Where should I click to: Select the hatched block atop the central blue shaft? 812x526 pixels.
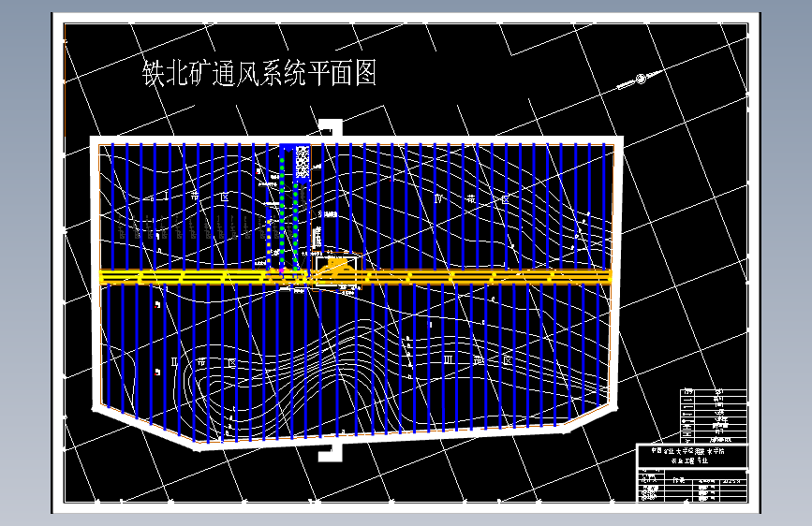(x=302, y=163)
